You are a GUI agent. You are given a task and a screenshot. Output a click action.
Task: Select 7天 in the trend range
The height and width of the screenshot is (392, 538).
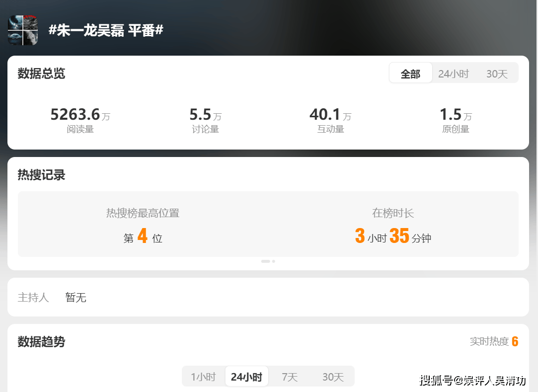point(290,377)
